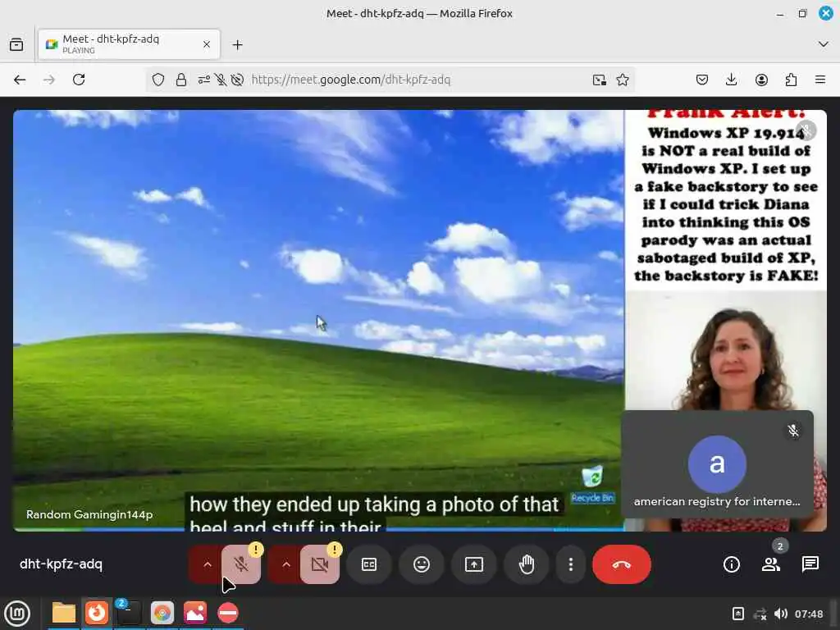Open Firefox downloads panel
Image resolution: width=840 pixels, height=630 pixels.
click(x=731, y=80)
